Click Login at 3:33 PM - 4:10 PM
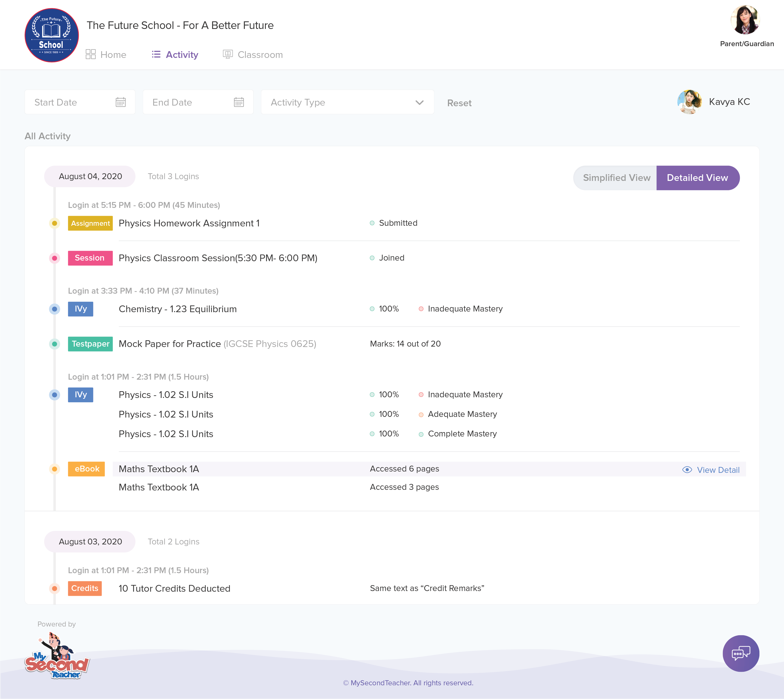784x699 pixels. pyautogui.click(x=143, y=291)
